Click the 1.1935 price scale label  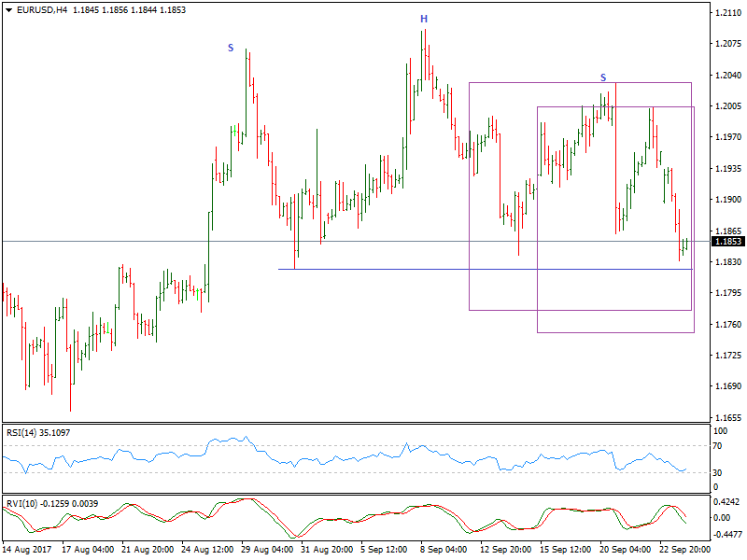[x=728, y=169]
